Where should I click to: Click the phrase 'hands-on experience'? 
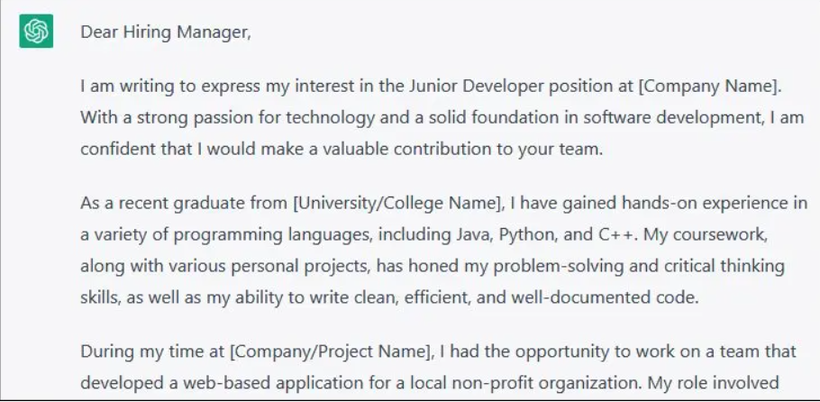(706, 204)
